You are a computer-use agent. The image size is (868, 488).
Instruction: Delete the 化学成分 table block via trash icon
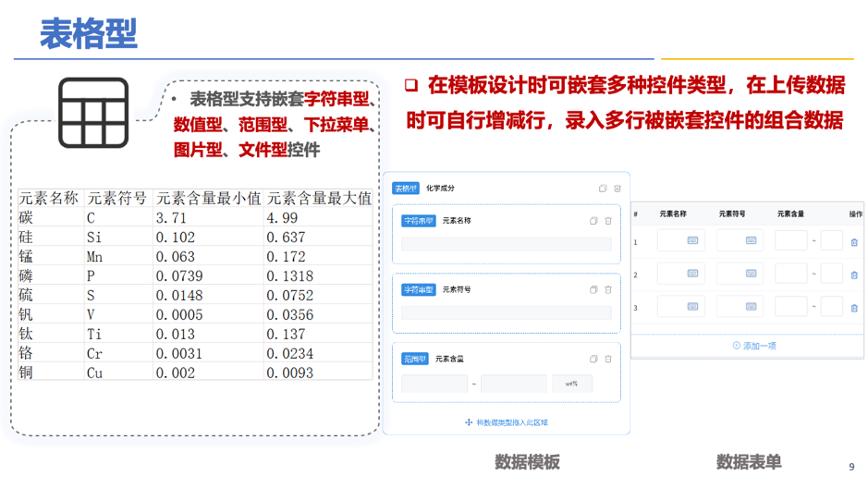(617, 189)
